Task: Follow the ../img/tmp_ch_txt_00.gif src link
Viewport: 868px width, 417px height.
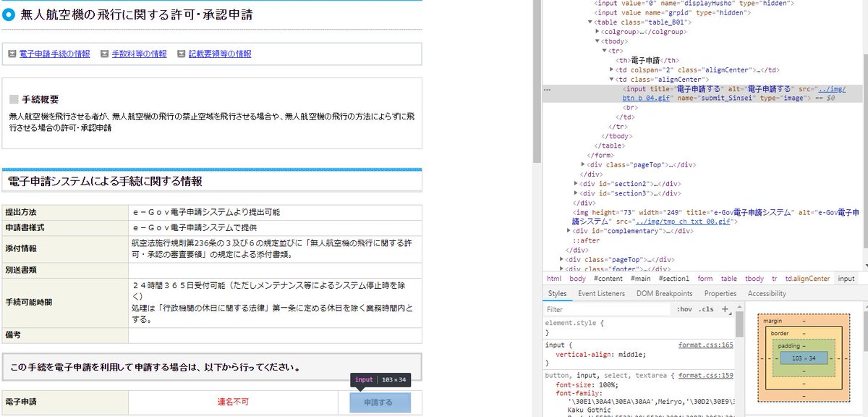Action: click(x=684, y=222)
